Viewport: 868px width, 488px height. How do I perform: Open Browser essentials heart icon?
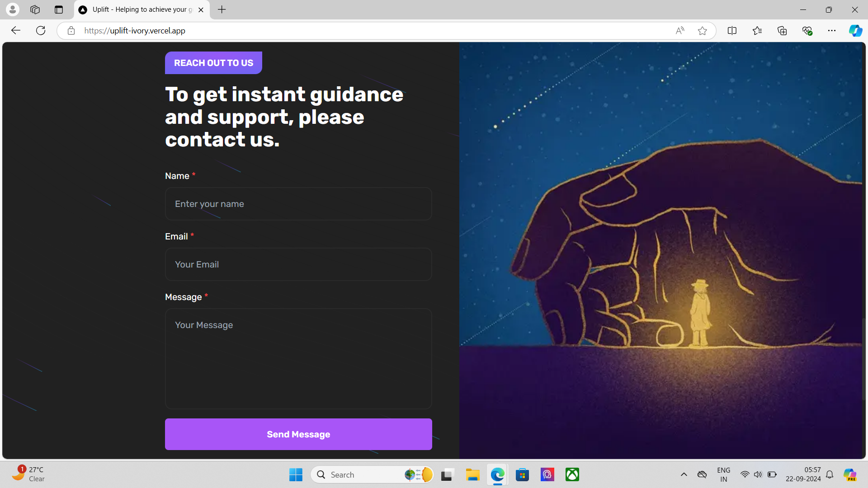[807, 30]
